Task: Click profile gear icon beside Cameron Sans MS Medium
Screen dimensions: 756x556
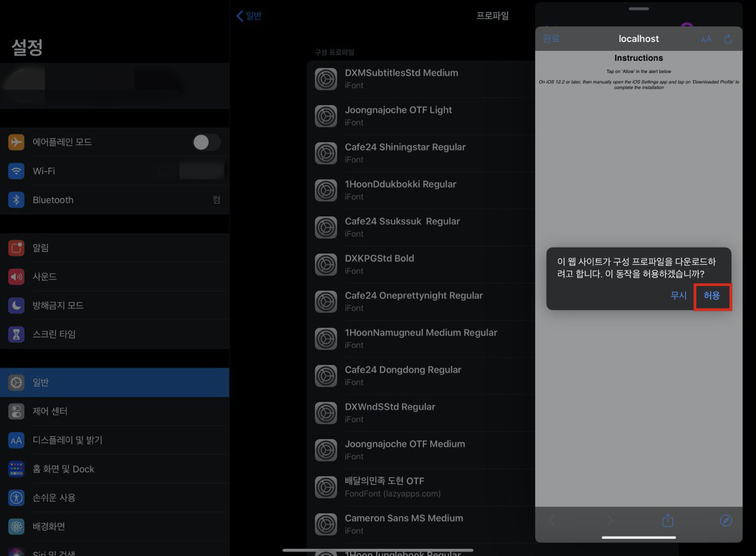Action: [326, 524]
